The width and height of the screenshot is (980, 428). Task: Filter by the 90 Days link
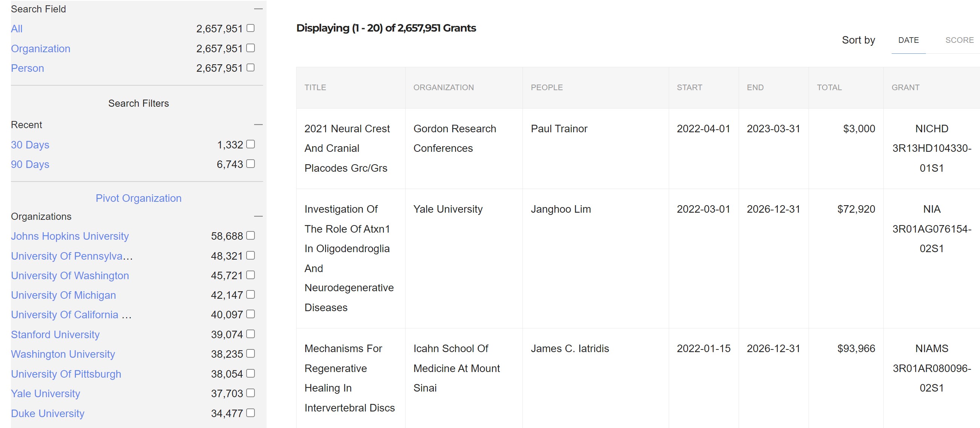30,164
